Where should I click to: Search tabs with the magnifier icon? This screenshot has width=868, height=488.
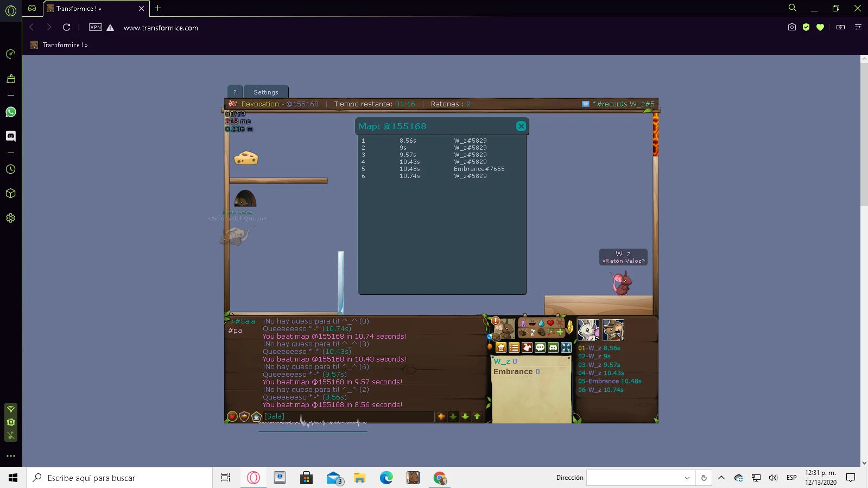pos(793,8)
